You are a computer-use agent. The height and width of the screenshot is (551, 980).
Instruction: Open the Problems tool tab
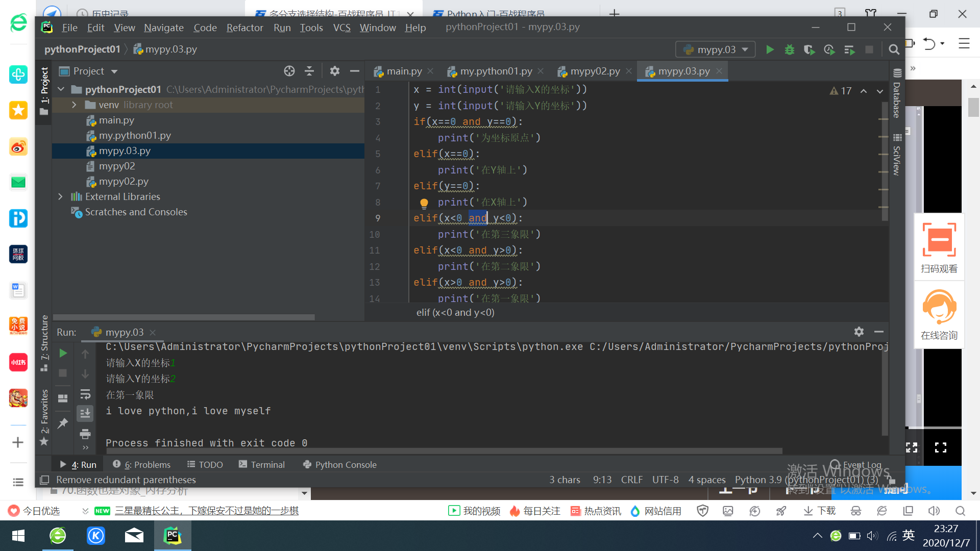(x=142, y=464)
